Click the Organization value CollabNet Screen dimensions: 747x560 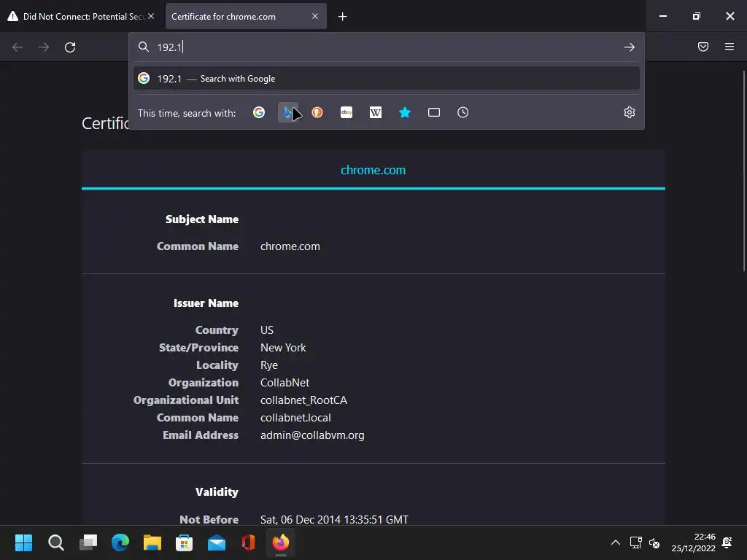(x=285, y=383)
